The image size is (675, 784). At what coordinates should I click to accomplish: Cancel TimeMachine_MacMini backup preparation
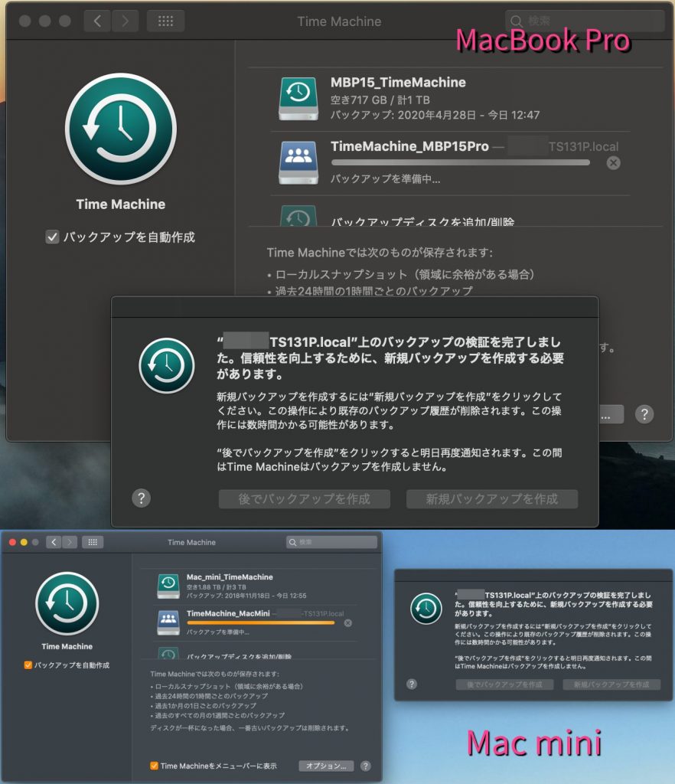point(348,623)
